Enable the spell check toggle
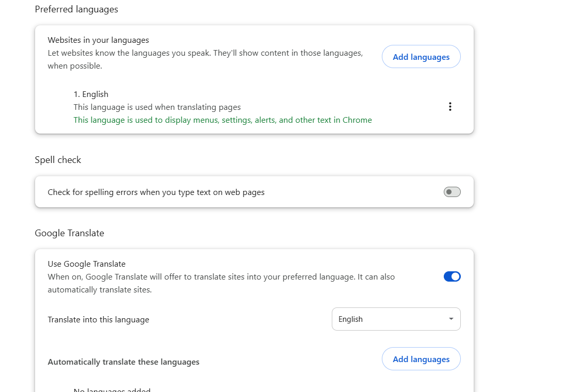 click(x=452, y=192)
